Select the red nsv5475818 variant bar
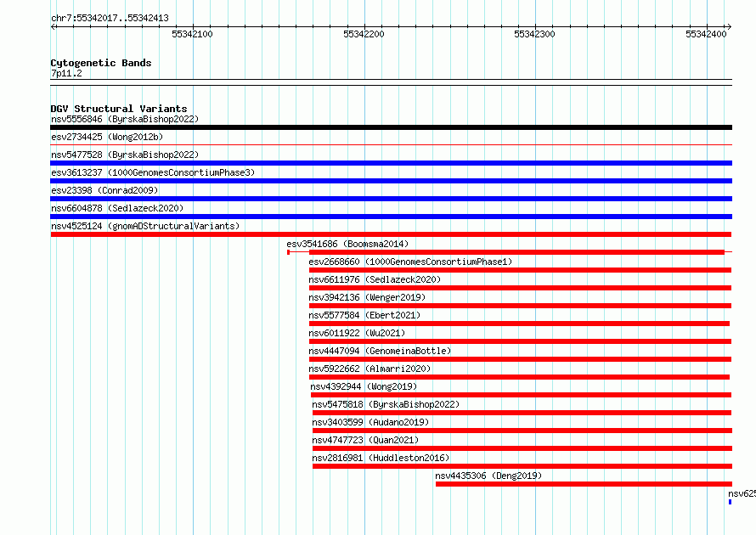The height and width of the screenshot is (535, 756). [522, 413]
